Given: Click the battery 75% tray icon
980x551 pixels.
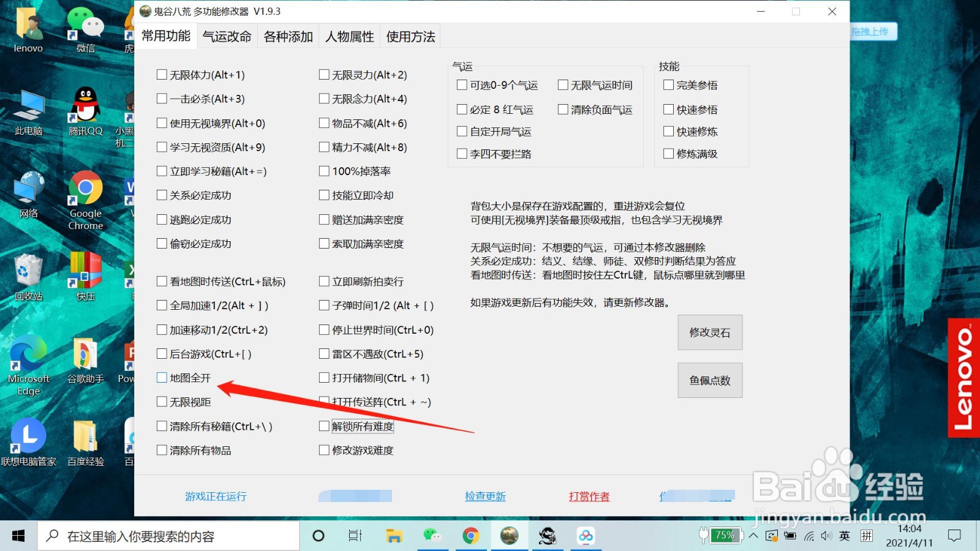Looking at the screenshot, I should 720,536.
